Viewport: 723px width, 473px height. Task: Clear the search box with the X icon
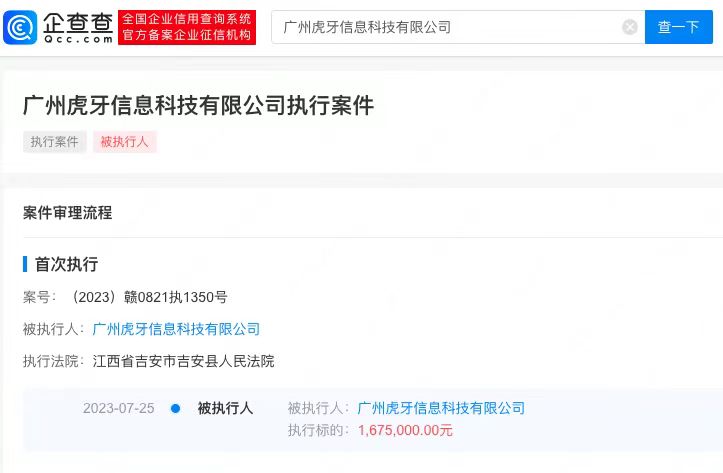[629, 27]
